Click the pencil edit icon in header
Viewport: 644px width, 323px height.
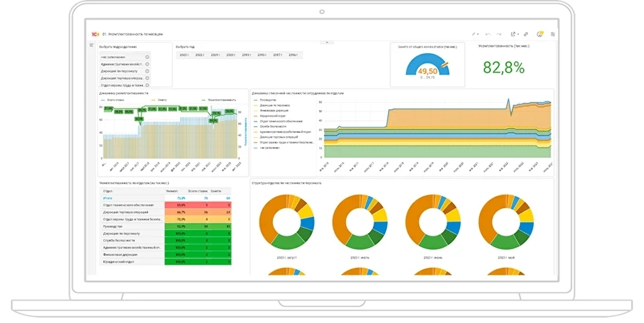coord(474,34)
